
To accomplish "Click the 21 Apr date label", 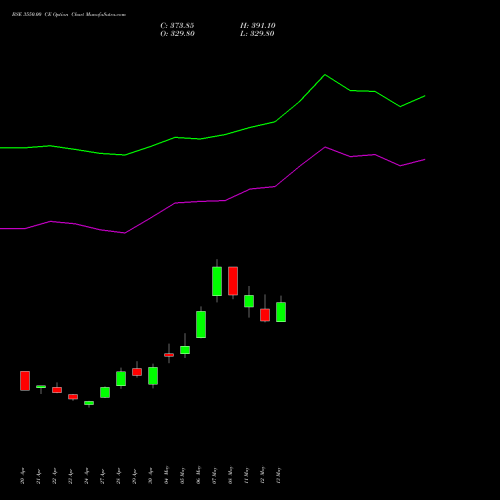I will coord(38,476).
